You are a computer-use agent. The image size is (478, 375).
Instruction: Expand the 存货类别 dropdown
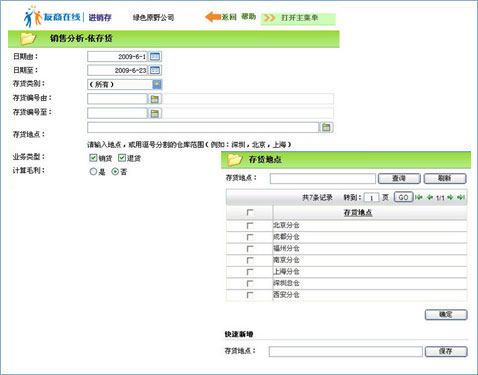pos(157,84)
